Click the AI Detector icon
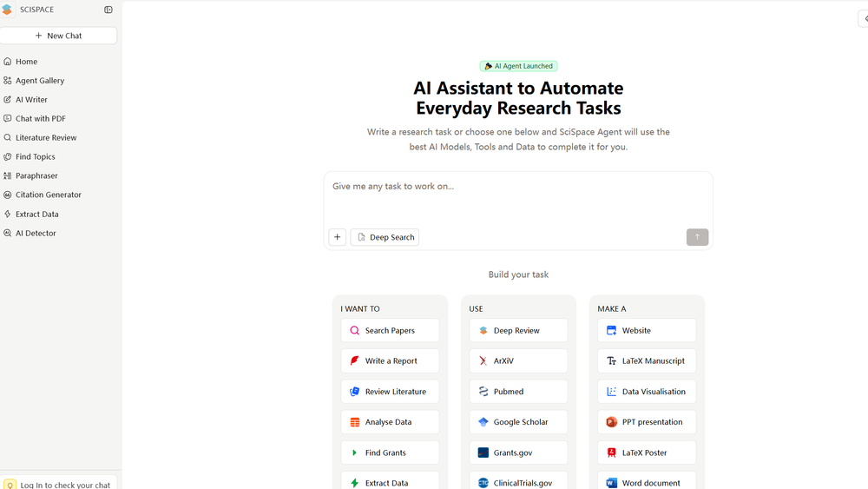868x489 pixels. tap(7, 233)
